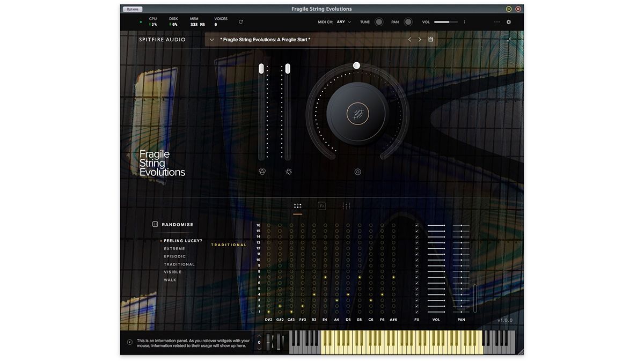The width and height of the screenshot is (644, 362).
Task: Select the evolution grid dots tab icon
Action: [x=297, y=205]
